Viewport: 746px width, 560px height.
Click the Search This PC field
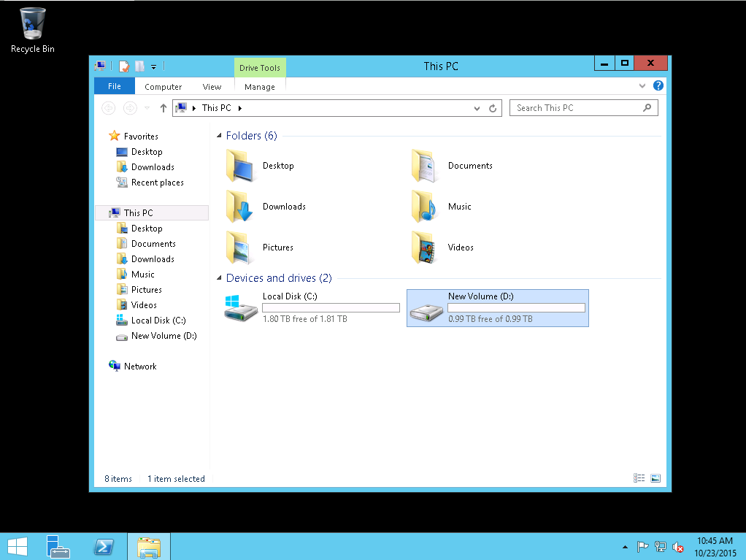click(577, 108)
